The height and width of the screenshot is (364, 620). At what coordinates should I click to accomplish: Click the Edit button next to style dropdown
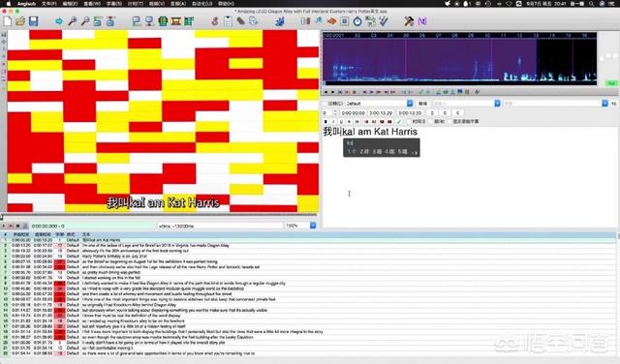tap(422, 104)
